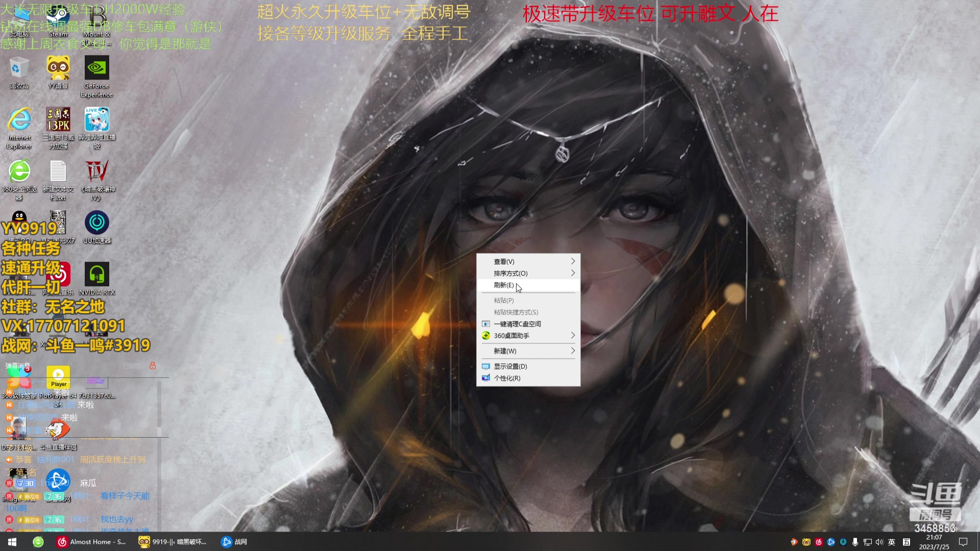
Task: Open the 新建(W) submenu
Action: click(528, 350)
